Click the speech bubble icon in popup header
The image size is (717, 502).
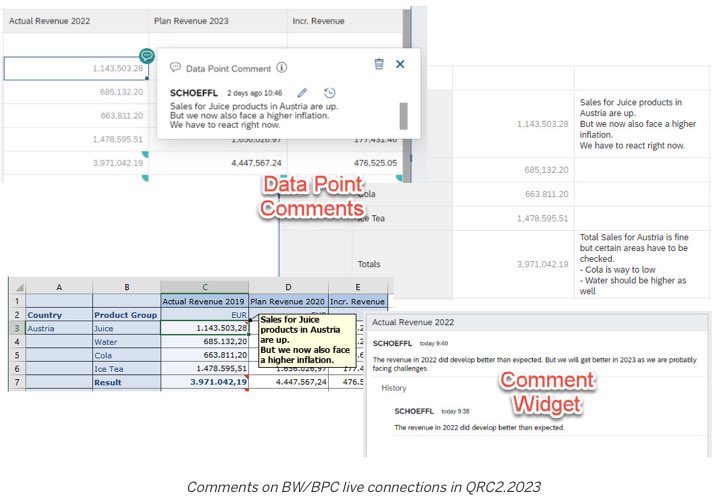point(175,67)
